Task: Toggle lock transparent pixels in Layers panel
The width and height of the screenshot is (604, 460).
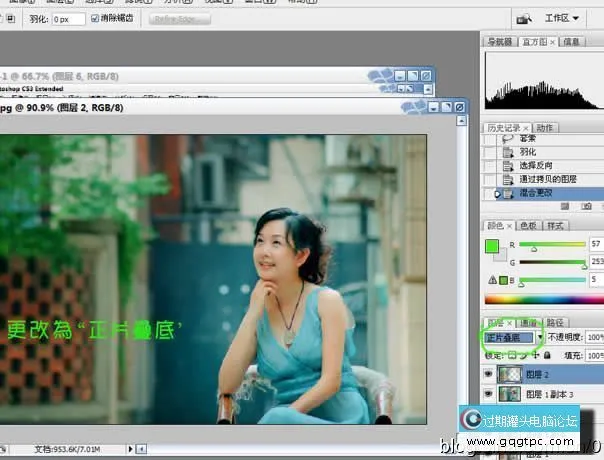Action: tap(512, 355)
